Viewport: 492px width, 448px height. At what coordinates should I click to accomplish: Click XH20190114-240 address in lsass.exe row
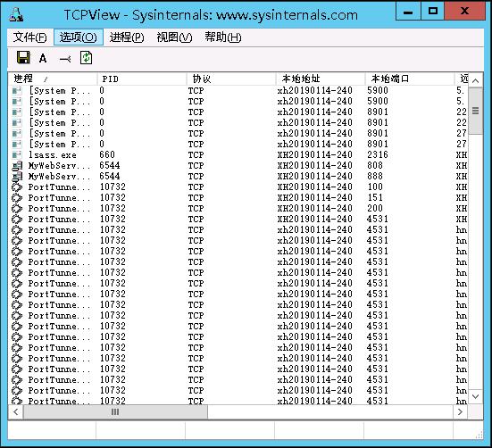pos(314,154)
